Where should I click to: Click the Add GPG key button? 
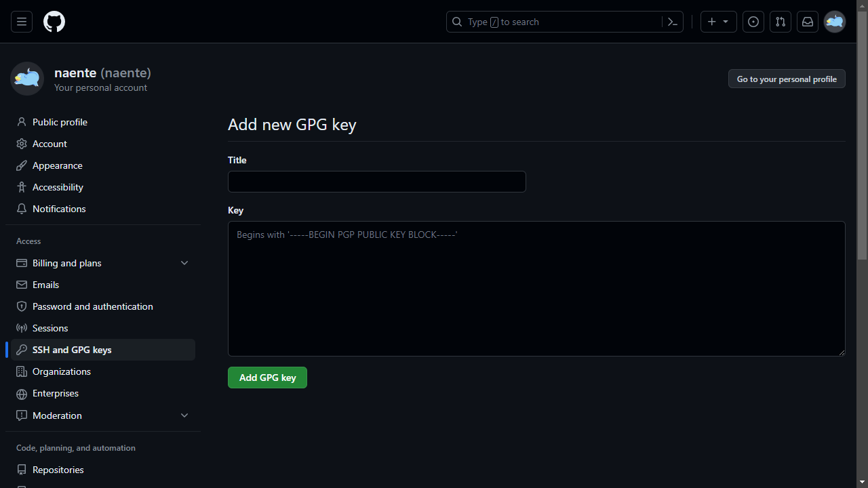click(267, 378)
